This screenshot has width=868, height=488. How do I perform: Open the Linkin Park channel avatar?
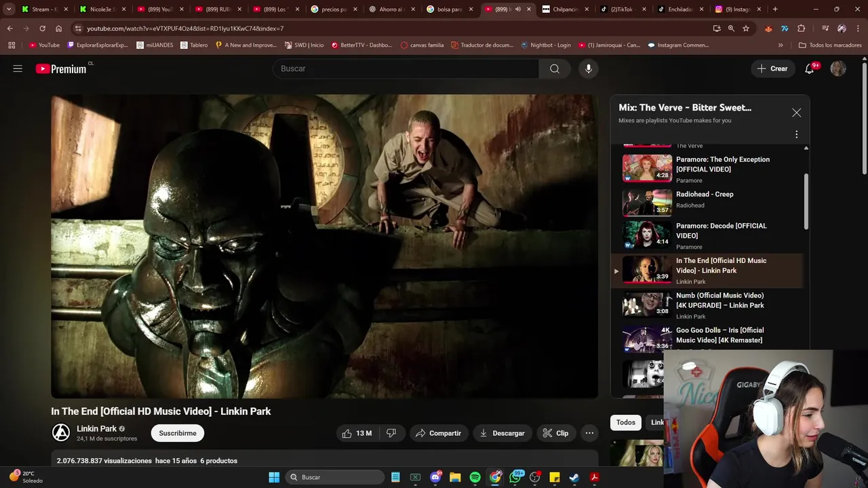point(61,432)
